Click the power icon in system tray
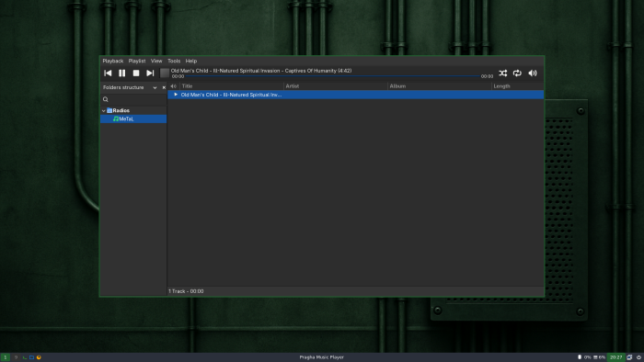 pos(638,357)
